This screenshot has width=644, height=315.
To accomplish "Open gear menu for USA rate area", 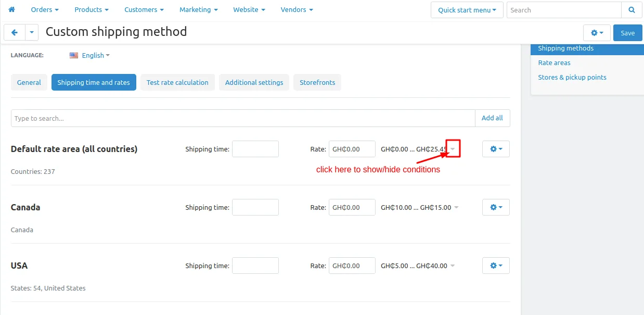I will (x=496, y=266).
